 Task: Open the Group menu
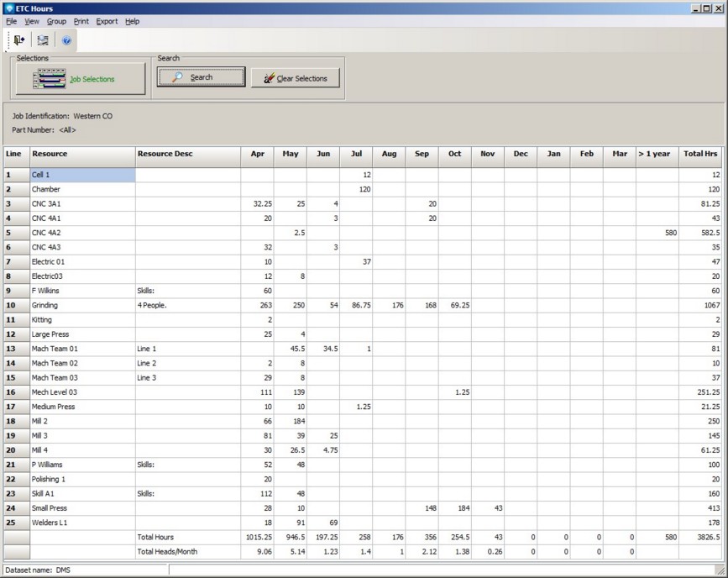click(x=56, y=21)
